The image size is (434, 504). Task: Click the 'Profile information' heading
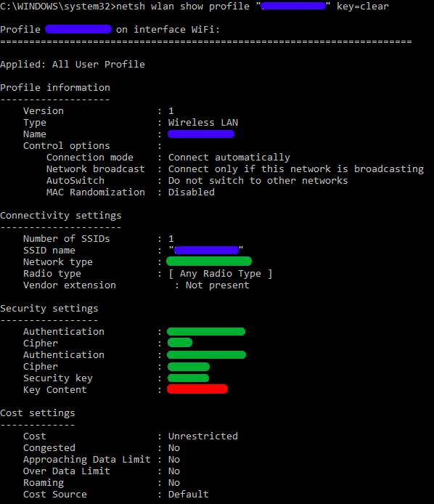pos(55,87)
